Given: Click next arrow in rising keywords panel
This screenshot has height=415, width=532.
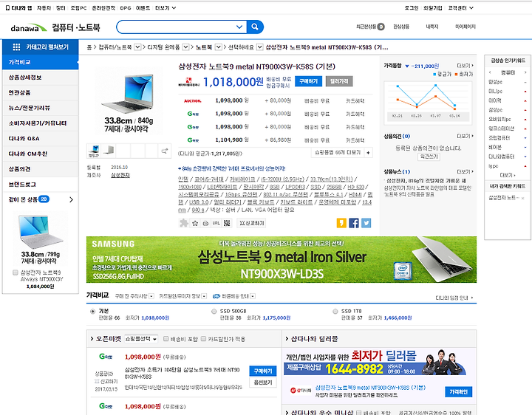Looking at the screenshot, I should (525, 72).
